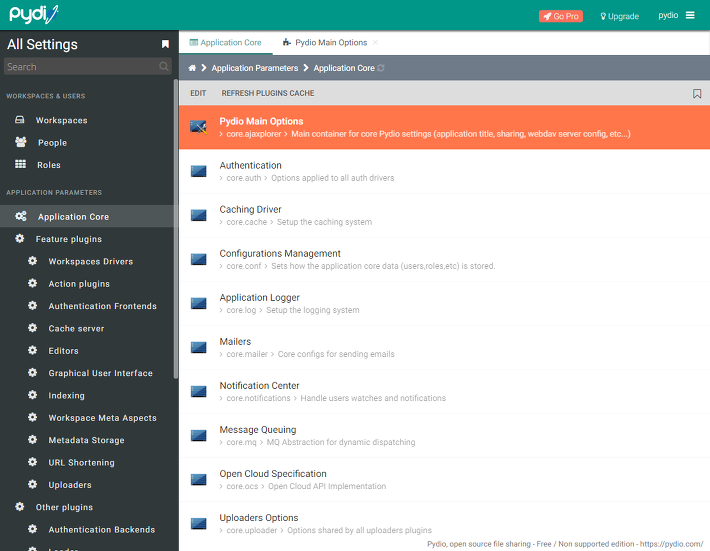The width and height of the screenshot is (710, 551).
Task: Click the sidebar vertical scrollbar
Action: click(176, 229)
